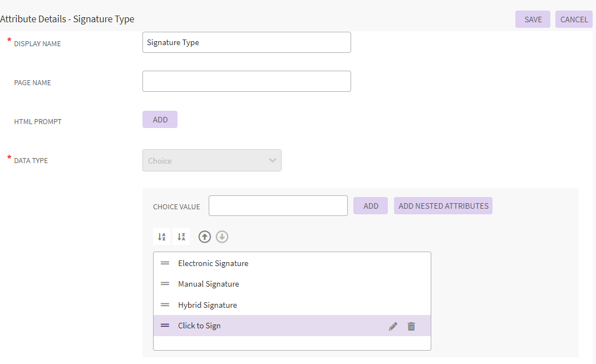596x364 pixels.
Task: Click the Page Name input field
Action: (247, 81)
